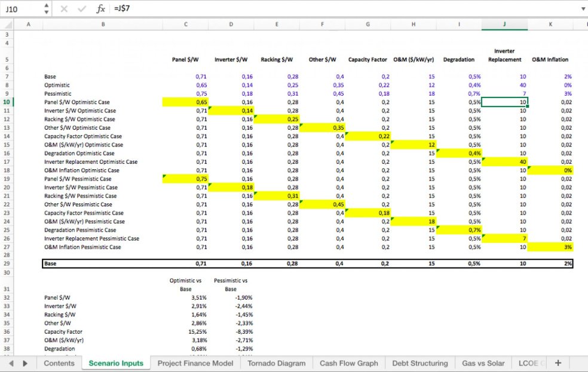The height and width of the screenshot is (372, 588).
Task: Switch to the Contents tab
Action: click(x=59, y=363)
